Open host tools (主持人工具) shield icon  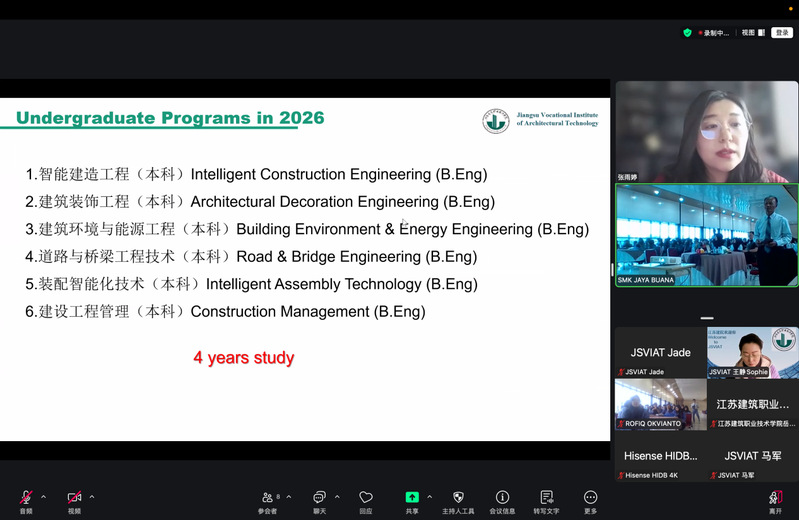(458, 498)
